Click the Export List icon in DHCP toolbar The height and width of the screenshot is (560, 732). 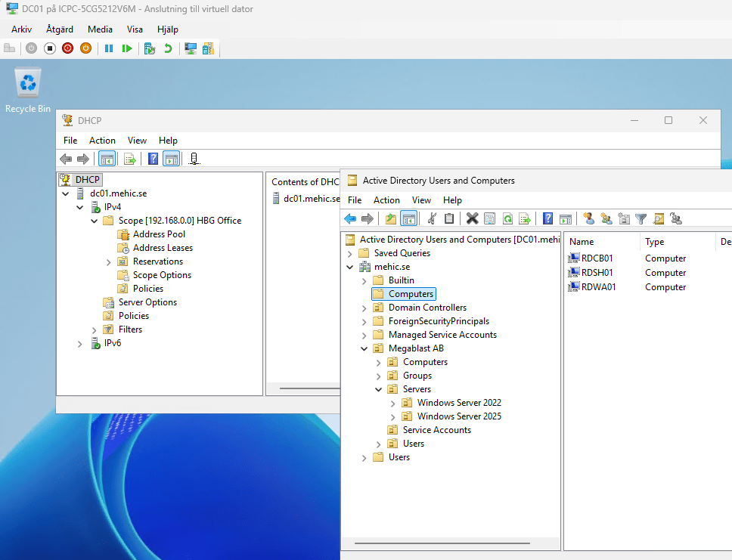(x=130, y=159)
